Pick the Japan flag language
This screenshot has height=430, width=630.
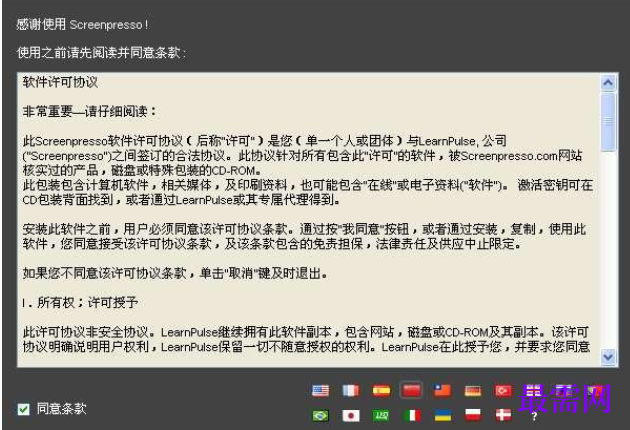click(351, 415)
